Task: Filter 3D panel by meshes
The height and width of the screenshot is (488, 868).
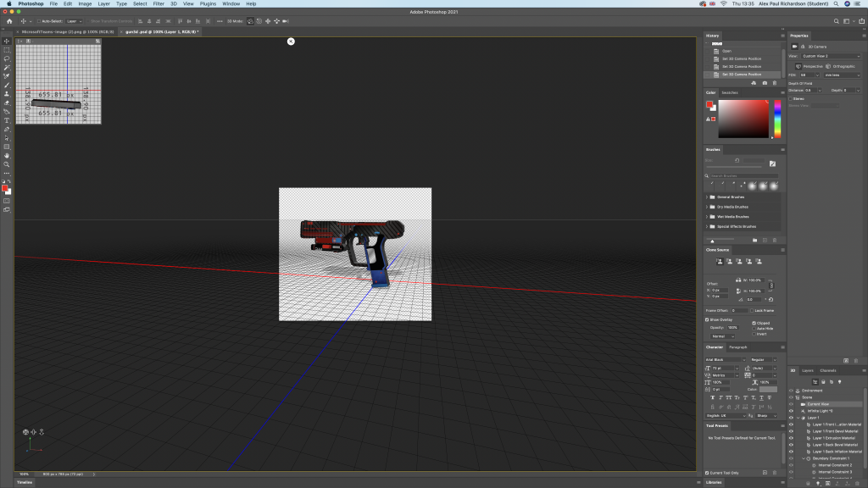Action: 823,382
